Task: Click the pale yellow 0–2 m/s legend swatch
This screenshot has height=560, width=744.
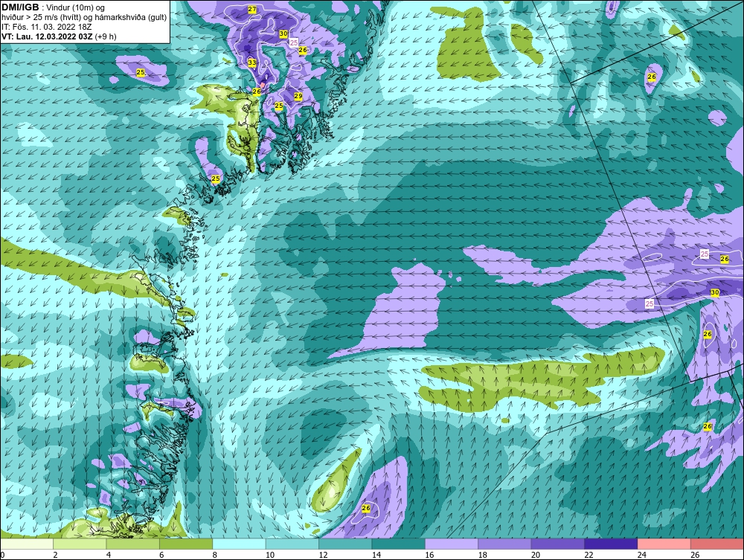Action: (27, 544)
